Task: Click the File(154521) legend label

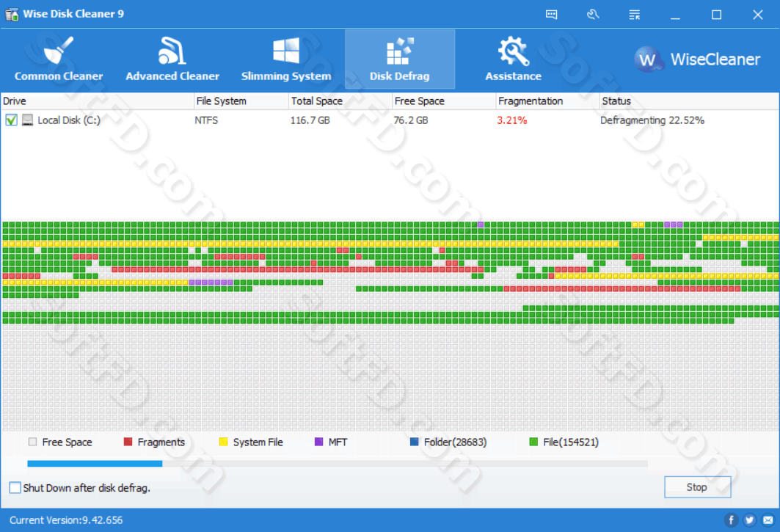Action: [x=571, y=442]
